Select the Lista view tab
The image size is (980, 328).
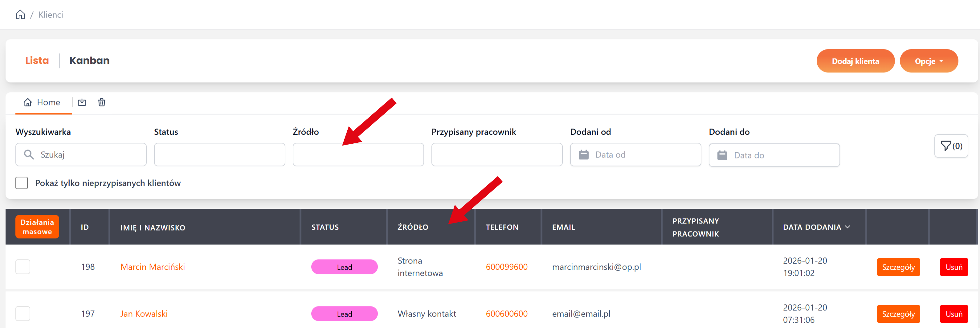click(37, 60)
